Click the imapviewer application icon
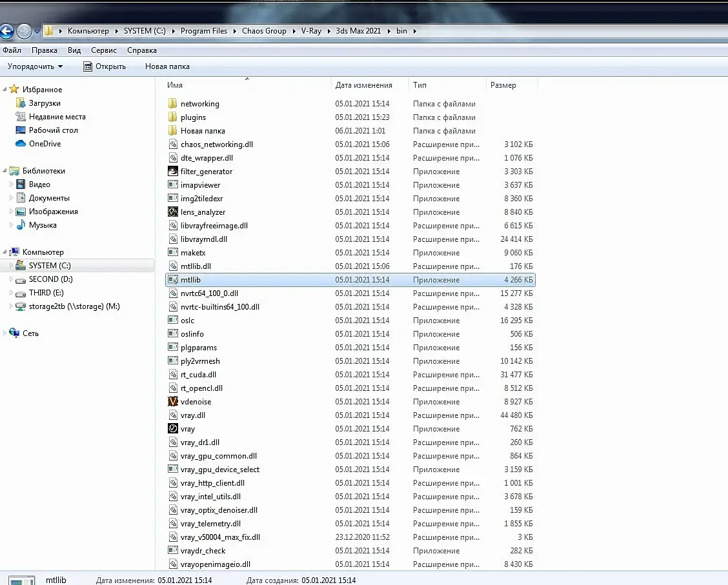The height and width of the screenshot is (585, 728). (x=173, y=184)
